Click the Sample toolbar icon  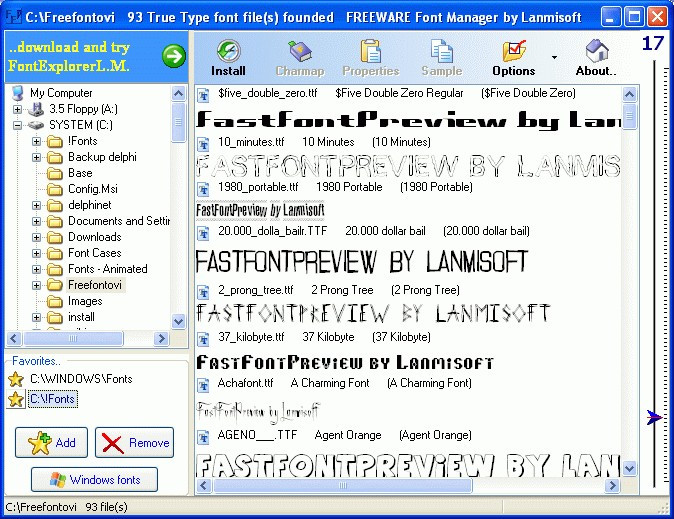click(441, 51)
